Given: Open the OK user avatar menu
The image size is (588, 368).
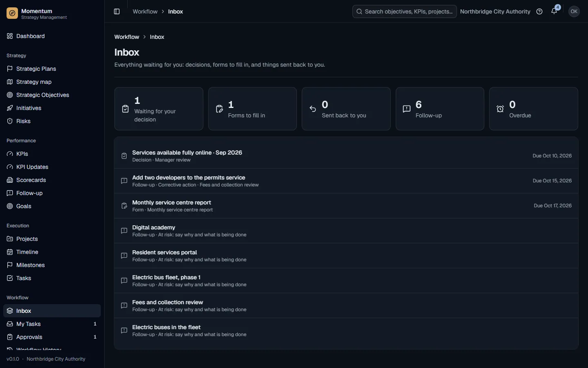Looking at the screenshot, I should (574, 11).
